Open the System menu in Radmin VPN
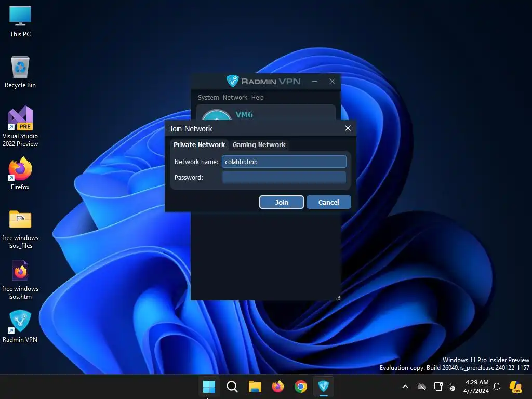 pos(208,97)
